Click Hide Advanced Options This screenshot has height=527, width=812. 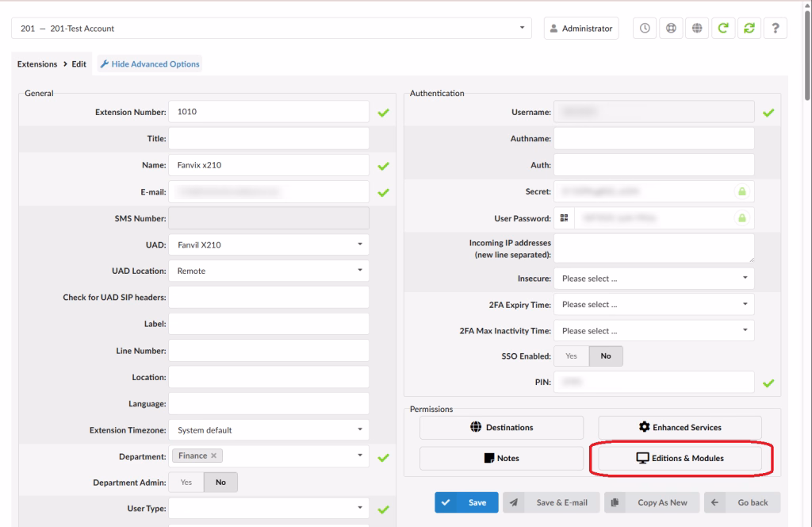pyautogui.click(x=150, y=63)
